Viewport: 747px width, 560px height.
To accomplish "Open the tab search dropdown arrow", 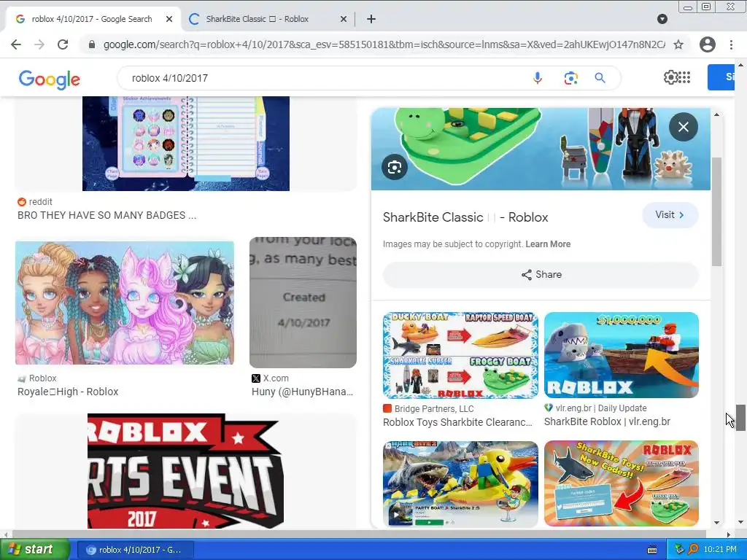I will (662, 19).
